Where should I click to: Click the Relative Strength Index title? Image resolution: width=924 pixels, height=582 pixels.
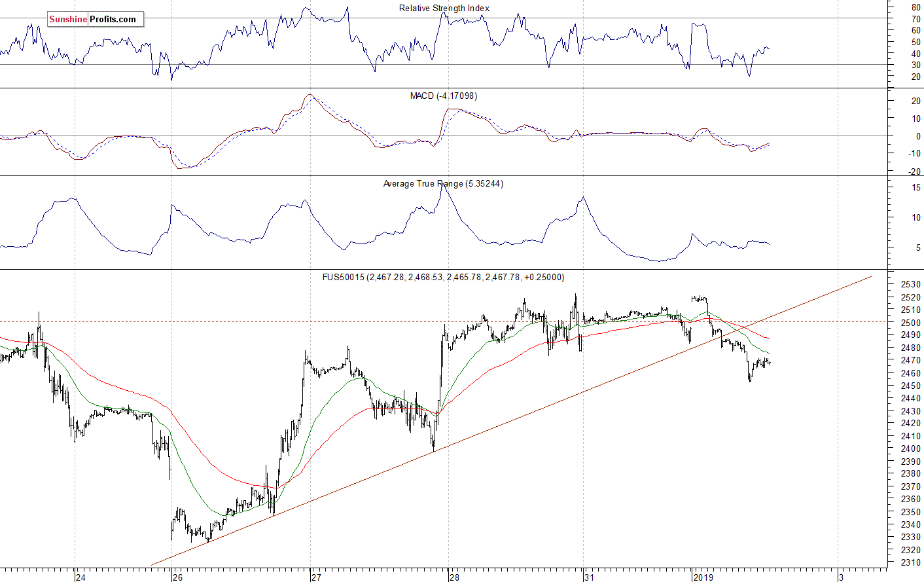pos(444,9)
